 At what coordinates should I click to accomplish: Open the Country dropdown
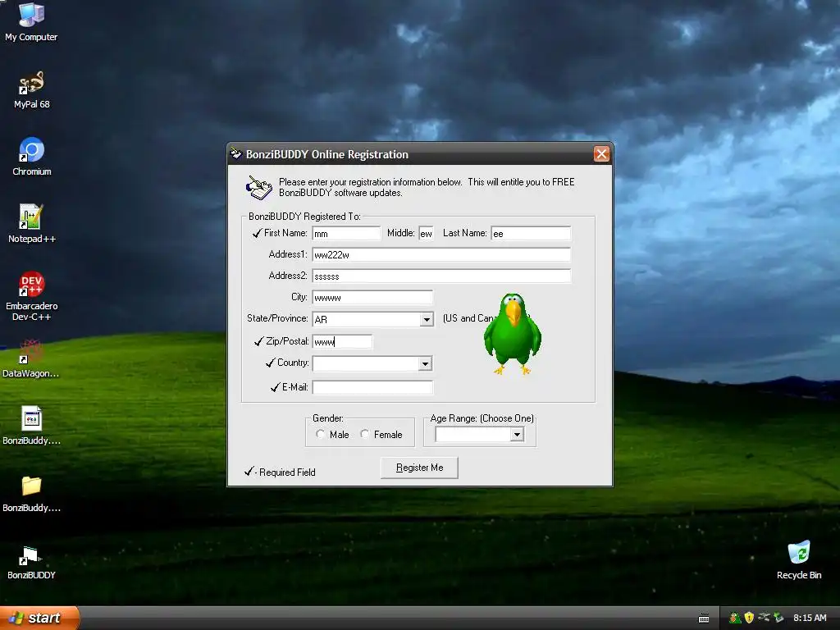pyautogui.click(x=425, y=363)
